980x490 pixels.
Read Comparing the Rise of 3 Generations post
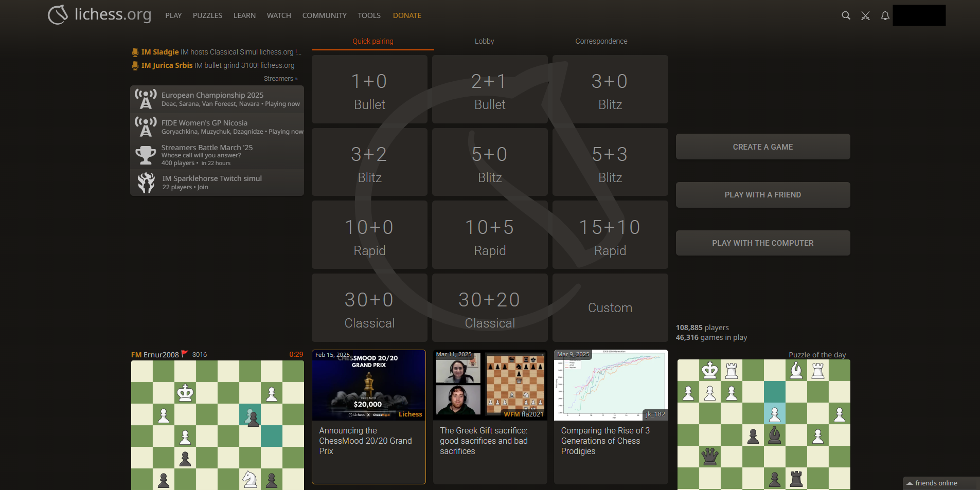605,441
